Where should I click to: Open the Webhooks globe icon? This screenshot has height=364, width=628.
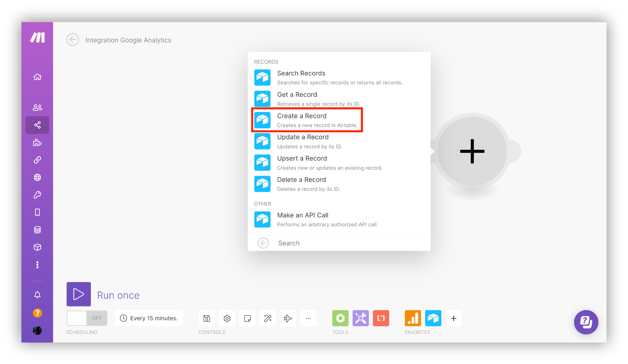tap(37, 178)
